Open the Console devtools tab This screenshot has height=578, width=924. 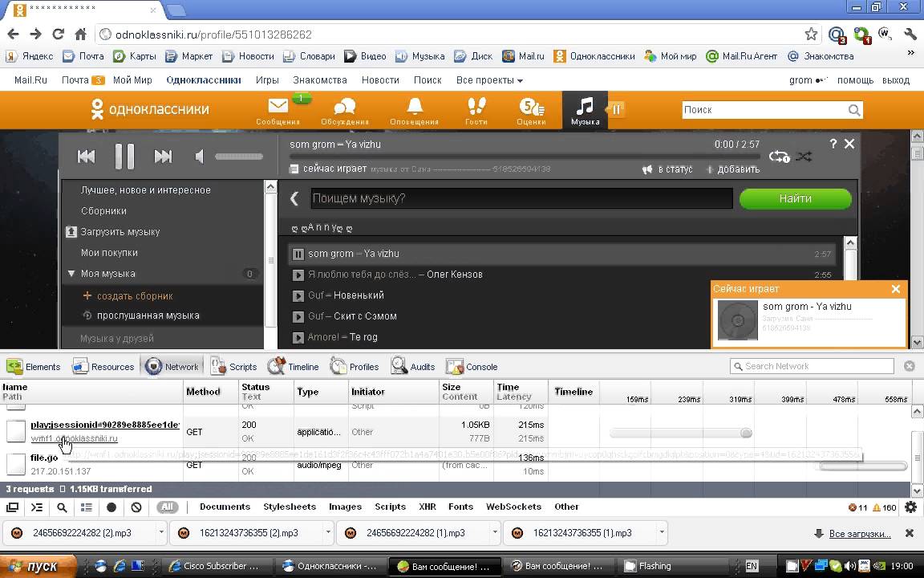[x=472, y=366]
